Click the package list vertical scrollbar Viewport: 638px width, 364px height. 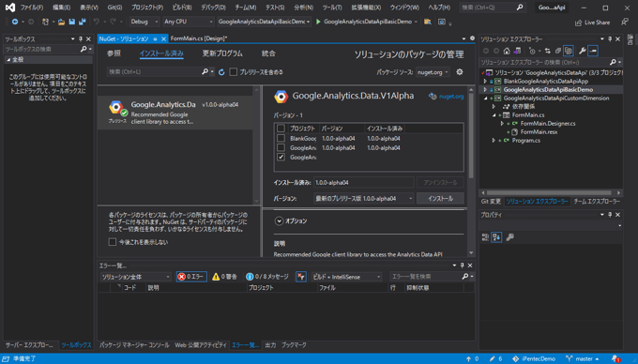[x=256, y=145]
